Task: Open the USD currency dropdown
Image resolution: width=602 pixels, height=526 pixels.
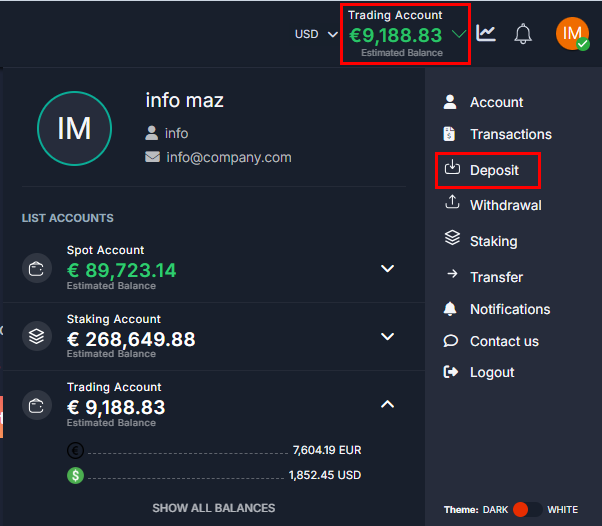Action: (316, 34)
